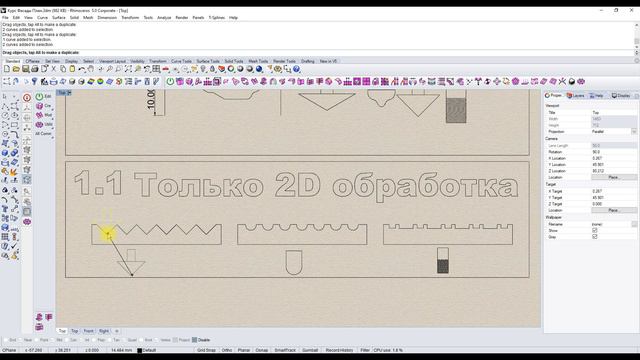Image resolution: width=640 pixels, height=360 pixels.
Task: Add a new viewport tab with plus
Action: [117, 331]
